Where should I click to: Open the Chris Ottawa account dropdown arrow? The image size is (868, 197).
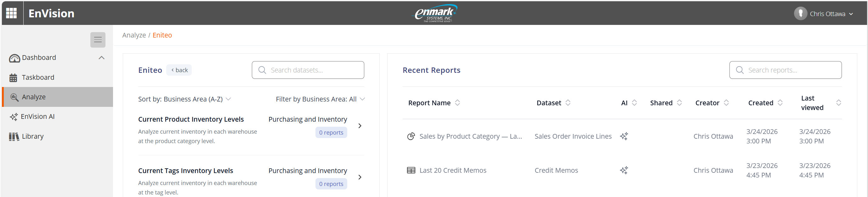pyautogui.click(x=851, y=14)
